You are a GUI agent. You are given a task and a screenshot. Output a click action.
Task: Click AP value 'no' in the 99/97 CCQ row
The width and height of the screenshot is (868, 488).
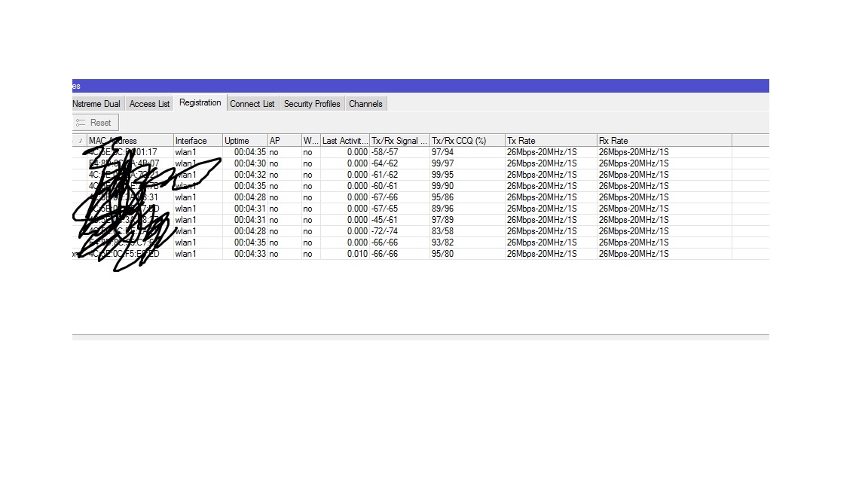click(x=274, y=163)
